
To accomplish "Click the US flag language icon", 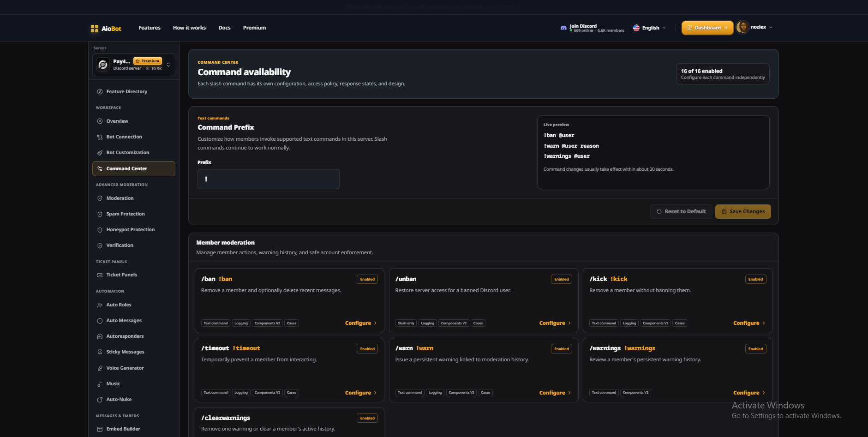I will (x=636, y=28).
